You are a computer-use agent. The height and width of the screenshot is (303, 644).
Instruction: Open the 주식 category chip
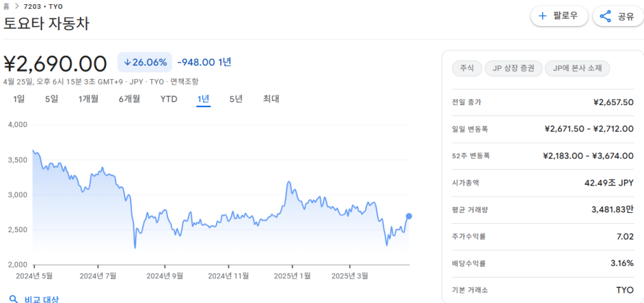coord(466,69)
